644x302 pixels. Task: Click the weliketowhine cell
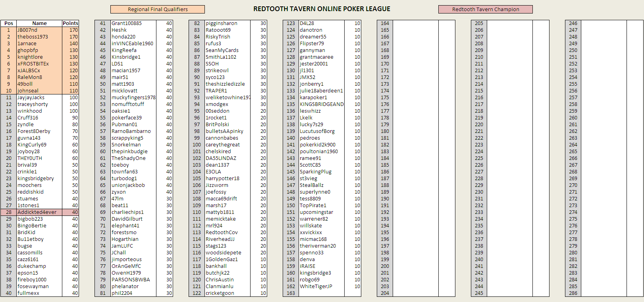coord(228,98)
